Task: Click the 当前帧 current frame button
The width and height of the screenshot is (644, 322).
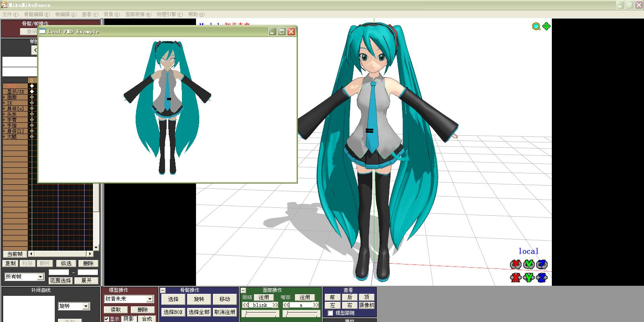Action: point(15,254)
